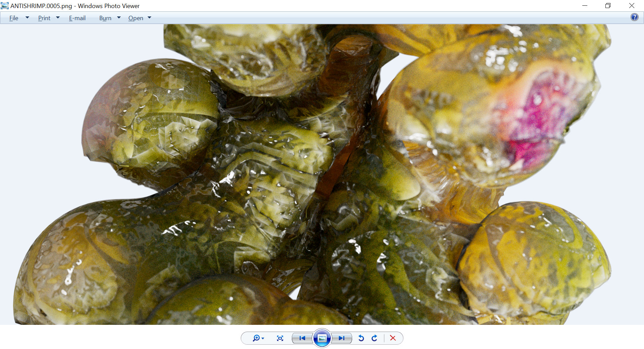Delete the photo with red X icon

coord(393,338)
